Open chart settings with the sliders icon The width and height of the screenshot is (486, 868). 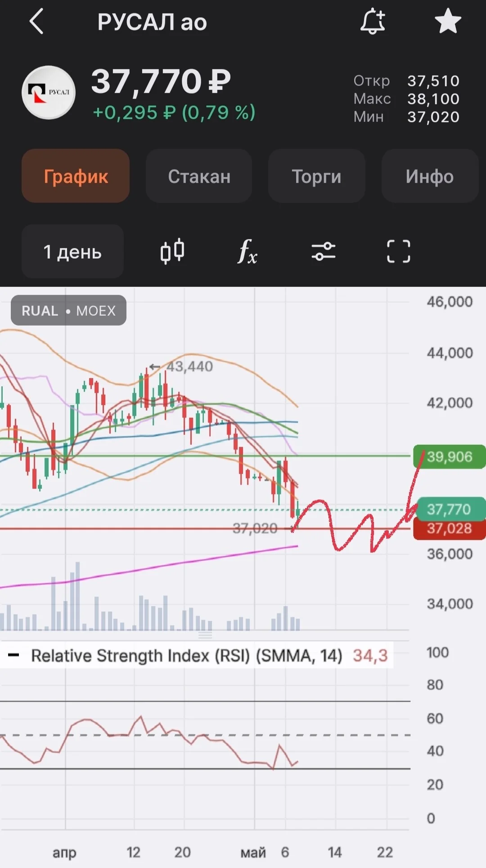pyautogui.click(x=324, y=251)
